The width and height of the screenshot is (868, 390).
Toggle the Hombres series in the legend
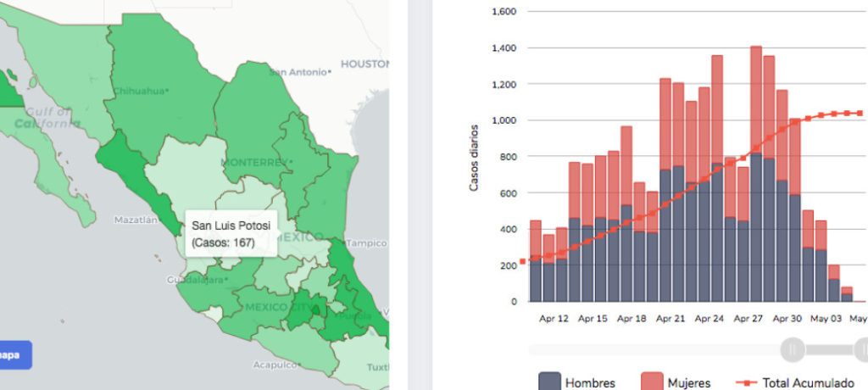click(590, 383)
